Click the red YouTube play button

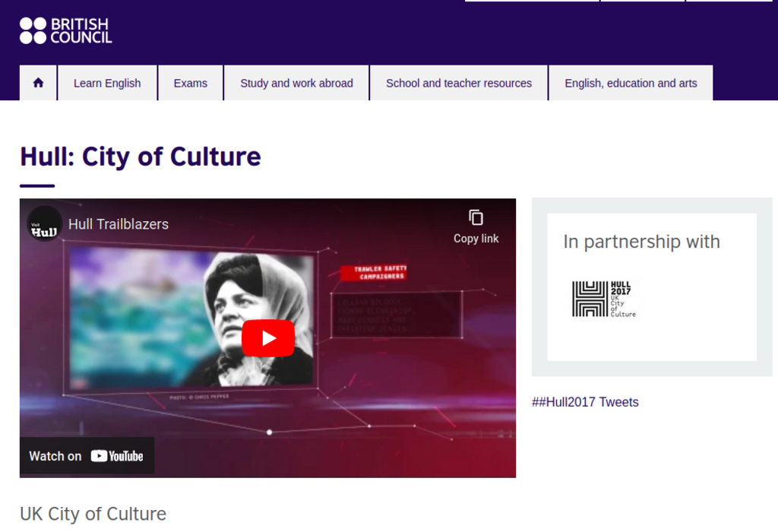[x=267, y=338]
